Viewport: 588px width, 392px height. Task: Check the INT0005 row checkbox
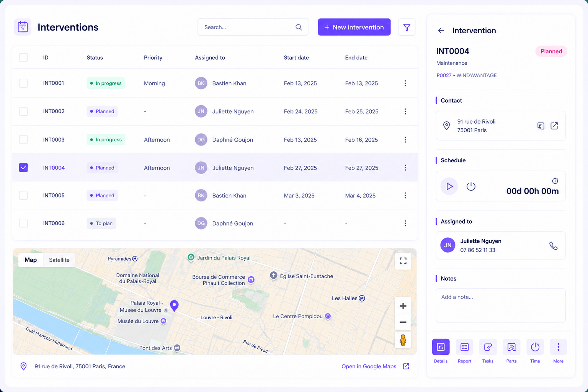[23, 195]
